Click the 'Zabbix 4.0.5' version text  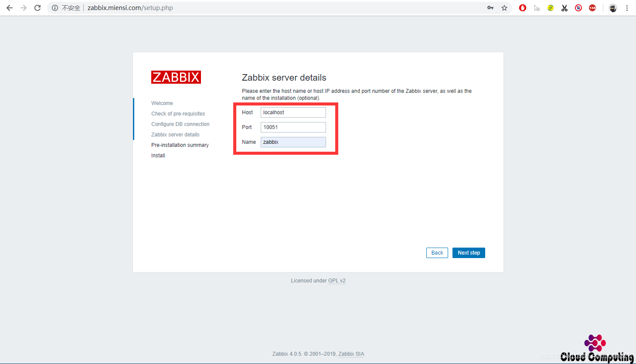[287, 354]
